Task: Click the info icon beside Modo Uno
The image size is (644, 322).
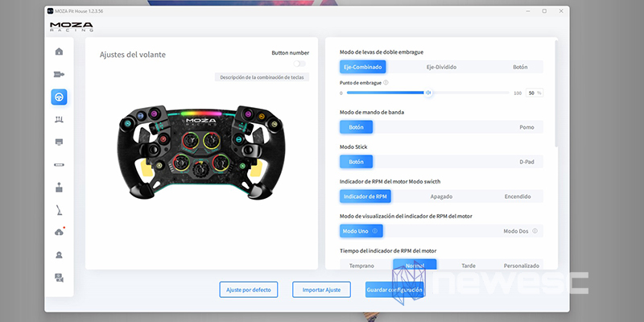Action: click(374, 231)
